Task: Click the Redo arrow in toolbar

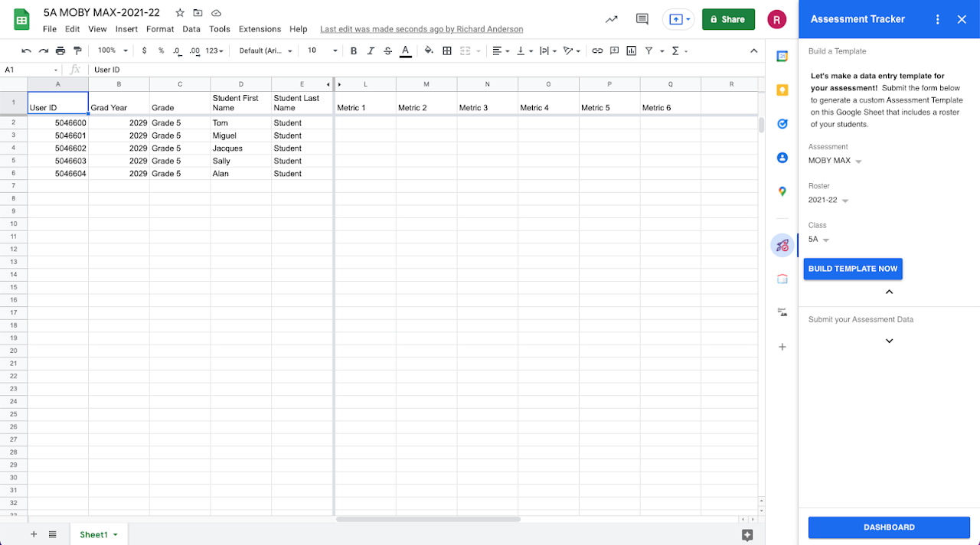Action: click(44, 51)
